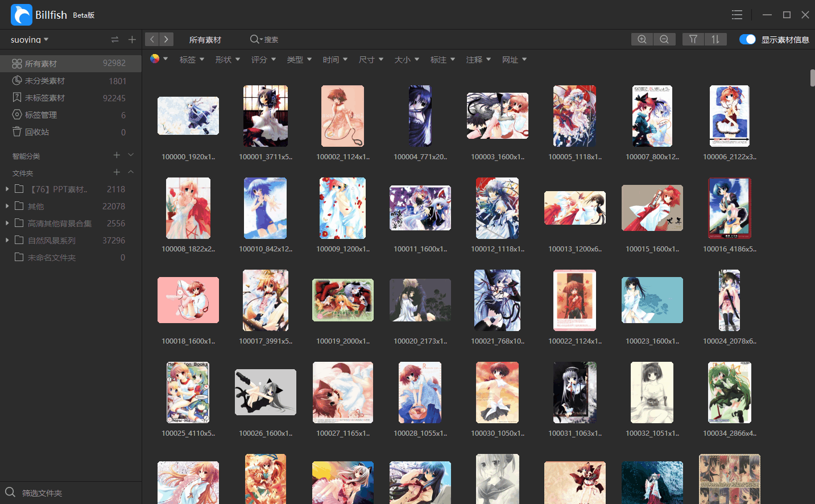
Task: Select 所有素材 sidebar item showing 92982
Action: 71,64
